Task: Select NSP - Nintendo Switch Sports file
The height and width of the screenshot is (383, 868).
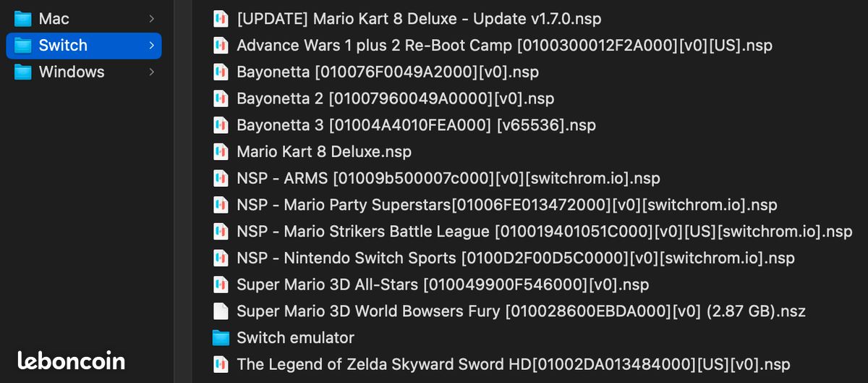Action: 516,258
